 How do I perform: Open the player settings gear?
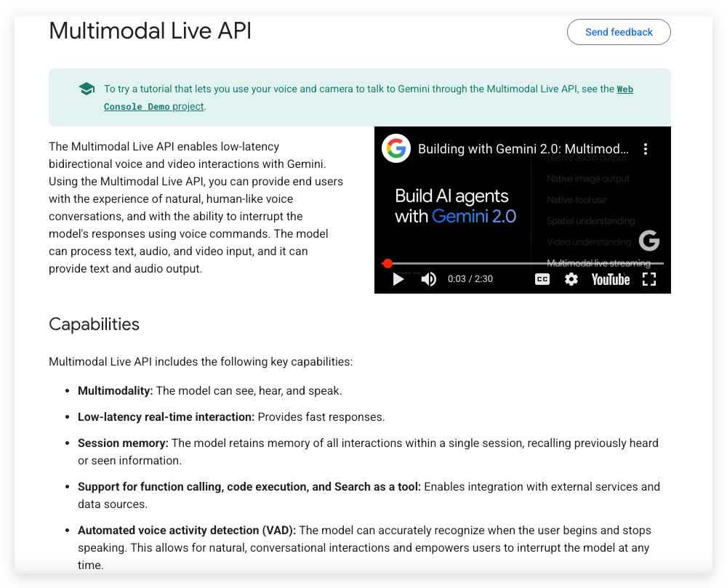click(571, 279)
